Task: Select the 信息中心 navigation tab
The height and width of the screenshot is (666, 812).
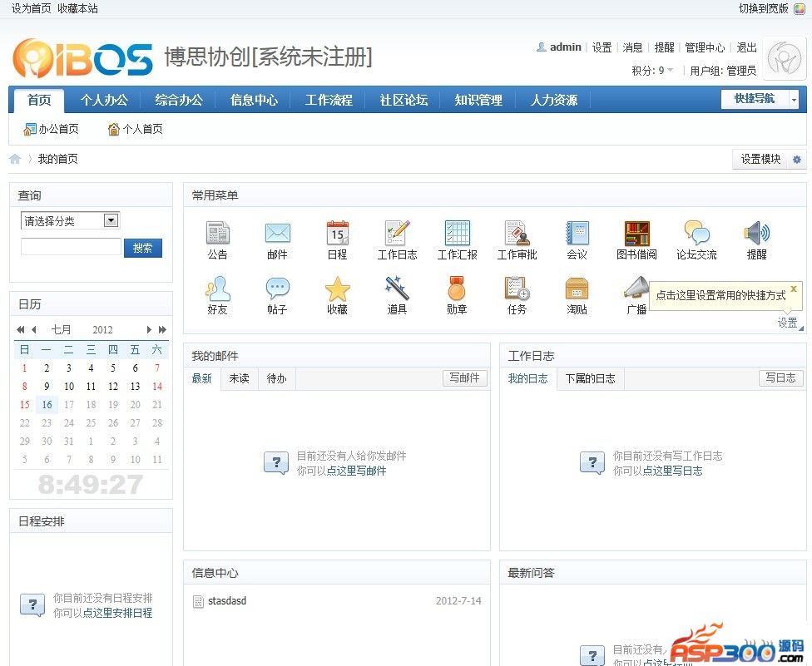Action: 254,100
